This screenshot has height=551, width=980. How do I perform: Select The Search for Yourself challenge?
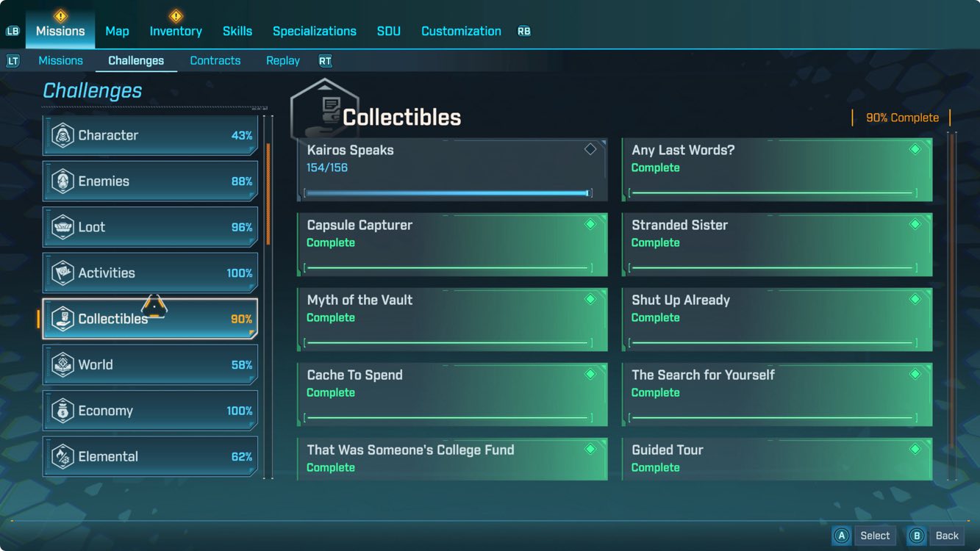777,395
